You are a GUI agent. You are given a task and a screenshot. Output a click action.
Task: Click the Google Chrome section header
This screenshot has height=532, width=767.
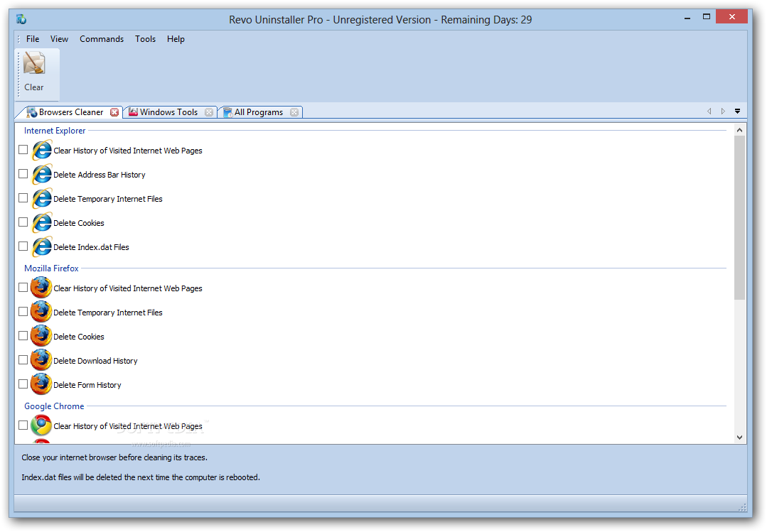point(54,406)
